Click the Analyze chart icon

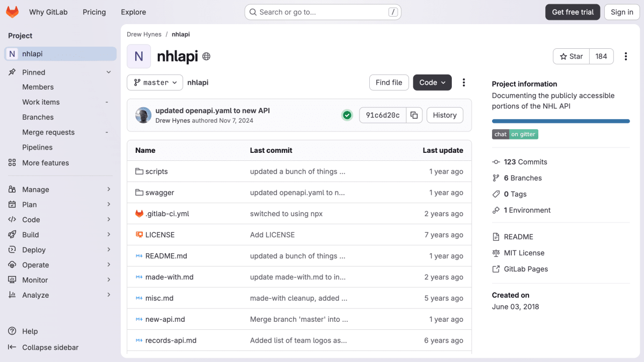[x=12, y=295]
